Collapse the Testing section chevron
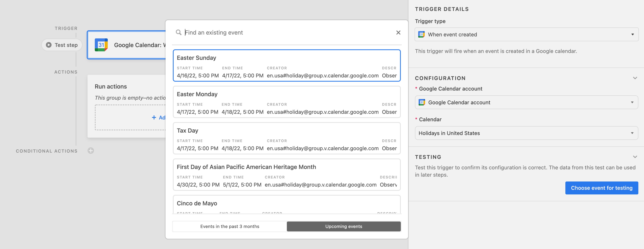The height and width of the screenshot is (249, 644). pyautogui.click(x=635, y=157)
